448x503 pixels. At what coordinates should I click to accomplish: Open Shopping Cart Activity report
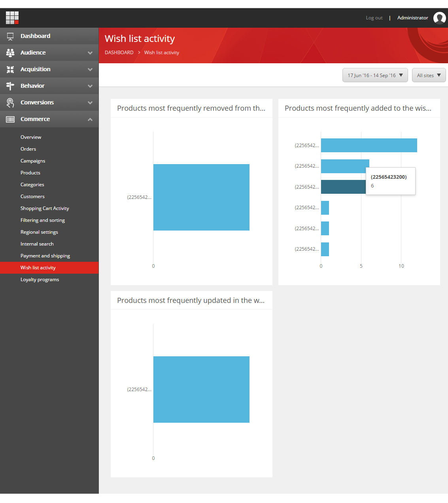45,208
